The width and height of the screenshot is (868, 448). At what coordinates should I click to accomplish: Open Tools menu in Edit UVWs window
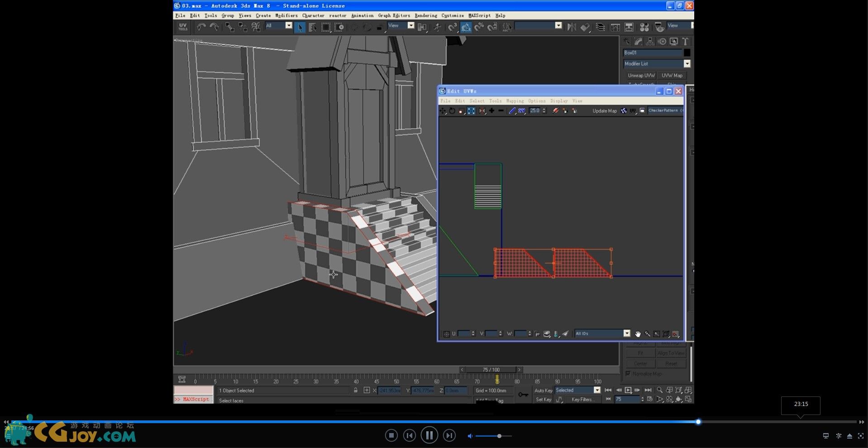click(x=495, y=101)
